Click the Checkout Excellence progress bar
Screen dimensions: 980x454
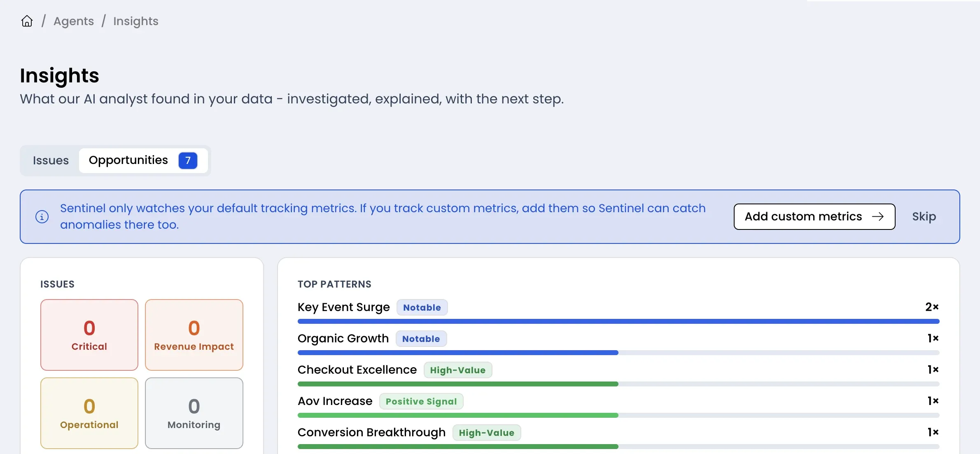click(x=618, y=384)
